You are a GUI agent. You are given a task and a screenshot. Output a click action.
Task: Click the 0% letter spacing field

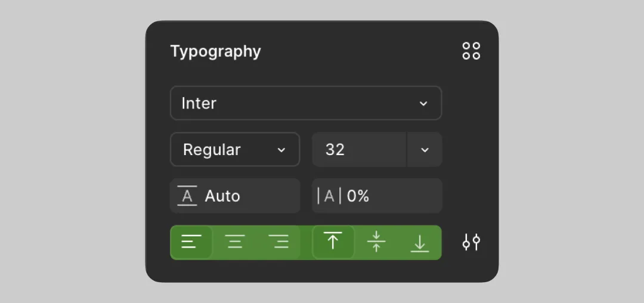388,196
